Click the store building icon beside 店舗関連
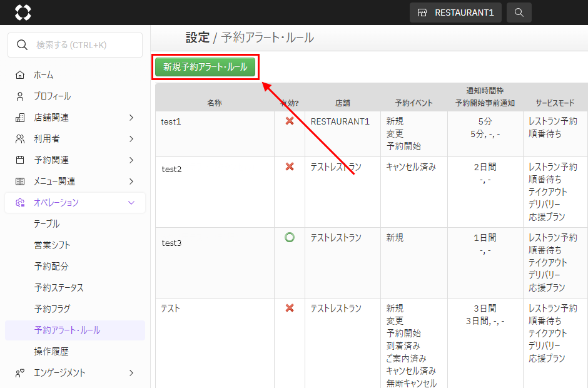 (x=20, y=118)
